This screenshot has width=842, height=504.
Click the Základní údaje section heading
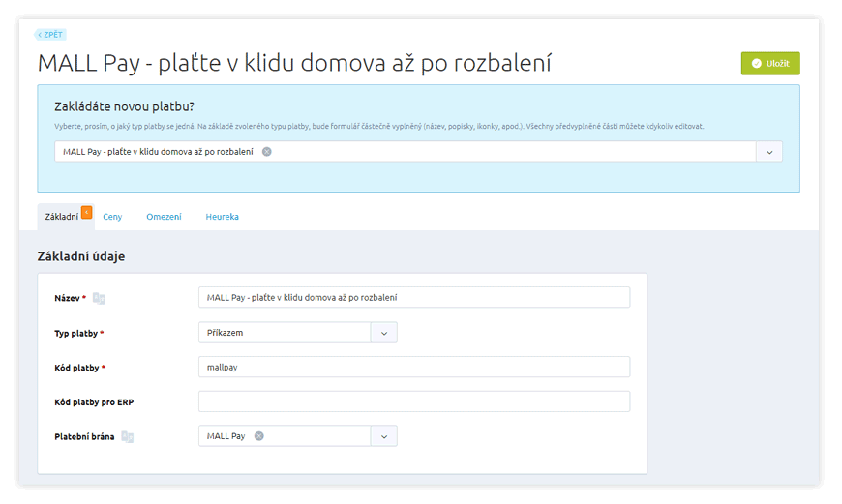(81, 256)
